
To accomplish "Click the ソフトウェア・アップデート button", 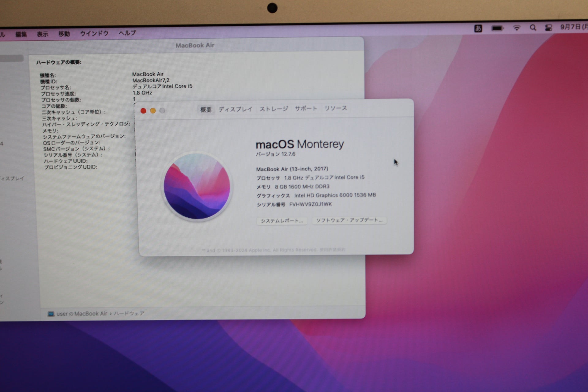I will (x=349, y=220).
